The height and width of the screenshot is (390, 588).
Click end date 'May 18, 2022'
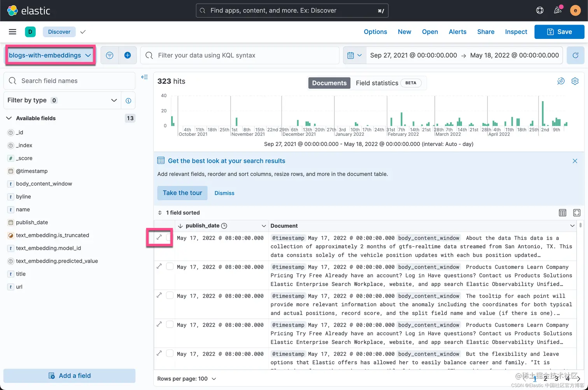(x=514, y=55)
